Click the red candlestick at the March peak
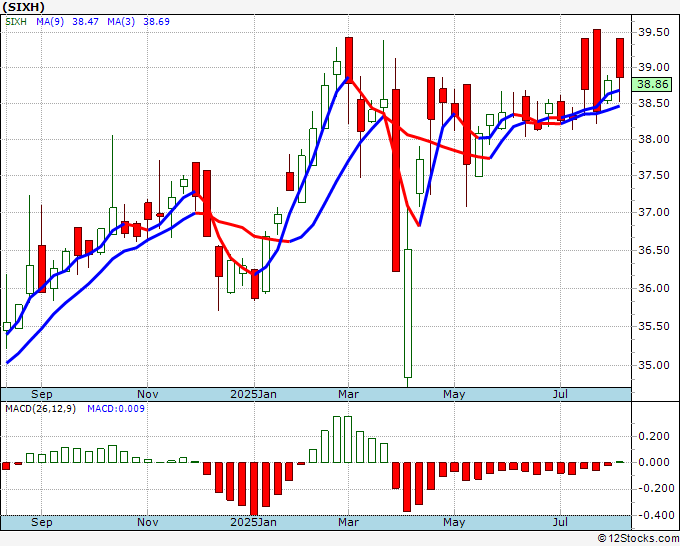This screenshot has height=546, width=680. pos(349,60)
